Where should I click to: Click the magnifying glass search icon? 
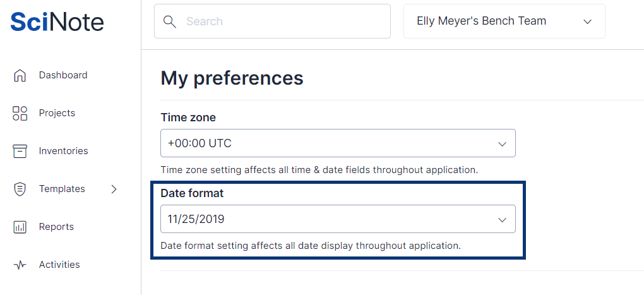click(x=169, y=21)
